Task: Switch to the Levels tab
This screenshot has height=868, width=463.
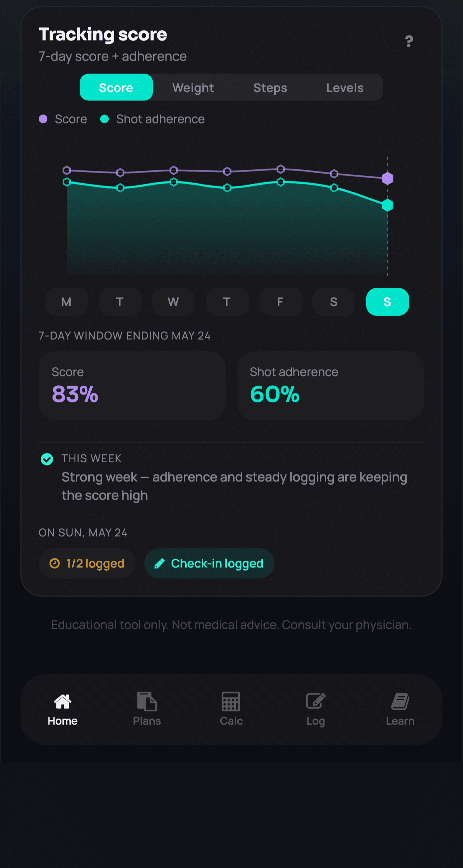Action: click(345, 88)
